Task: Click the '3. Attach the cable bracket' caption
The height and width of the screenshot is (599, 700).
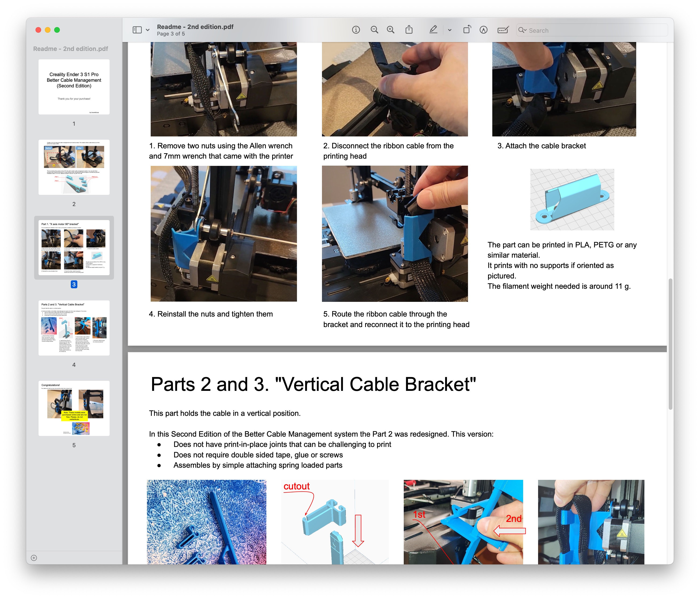Action: coord(542,146)
